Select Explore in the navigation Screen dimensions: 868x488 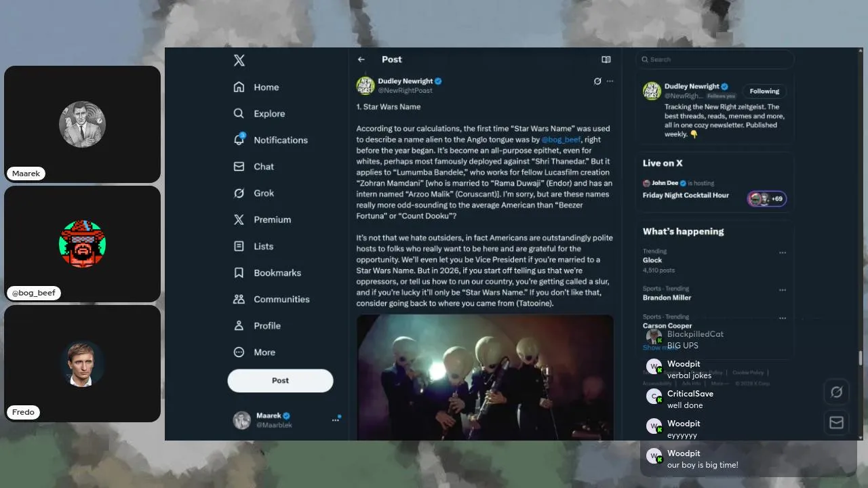[259, 114]
